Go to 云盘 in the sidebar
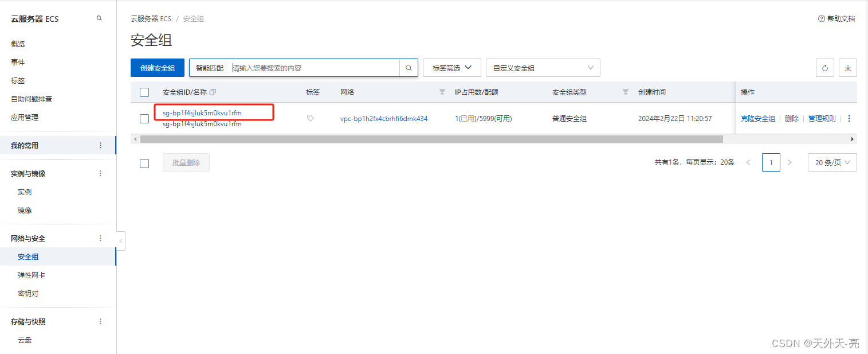 (25, 340)
